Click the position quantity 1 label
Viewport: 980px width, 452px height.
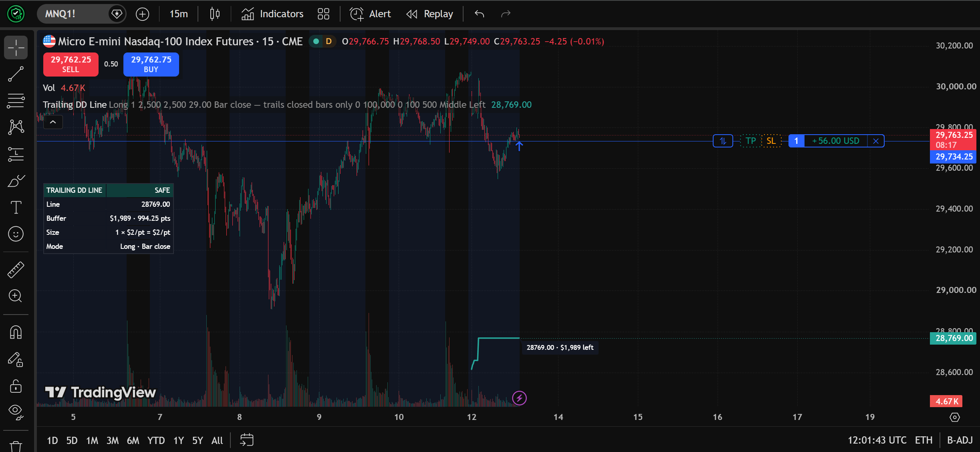(797, 141)
